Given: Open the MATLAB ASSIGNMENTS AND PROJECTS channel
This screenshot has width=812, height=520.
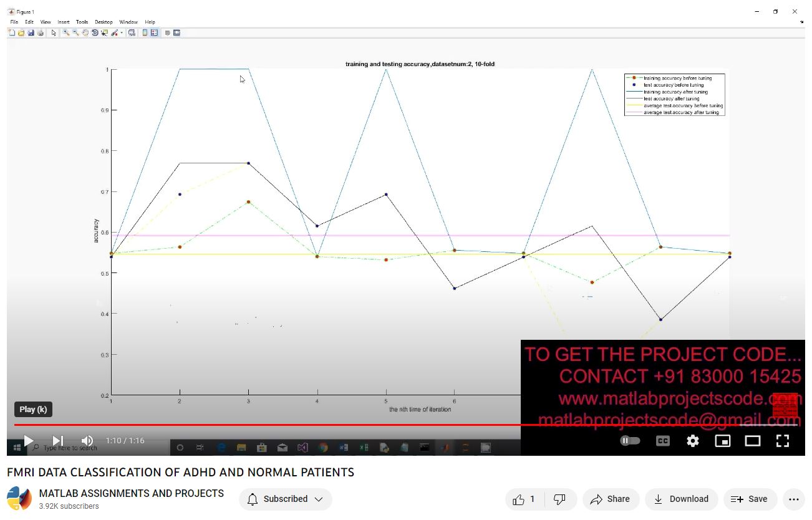Looking at the screenshot, I should [x=131, y=493].
